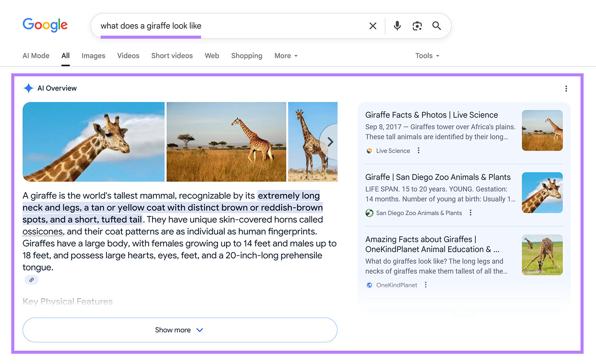Image resolution: width=596 pixels, height=364 pixels.
Task: Switch to the Images tab
Action: 93,55
